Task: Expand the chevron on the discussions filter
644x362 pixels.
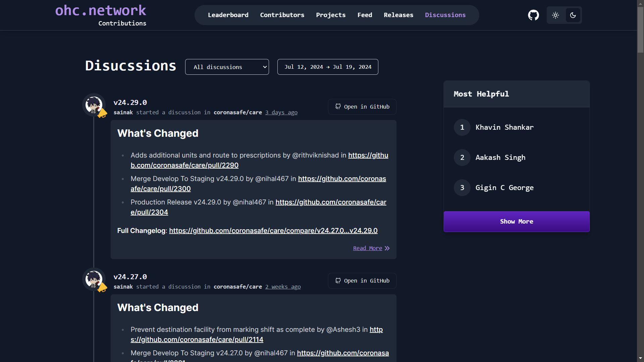Action: click(264, 67)
